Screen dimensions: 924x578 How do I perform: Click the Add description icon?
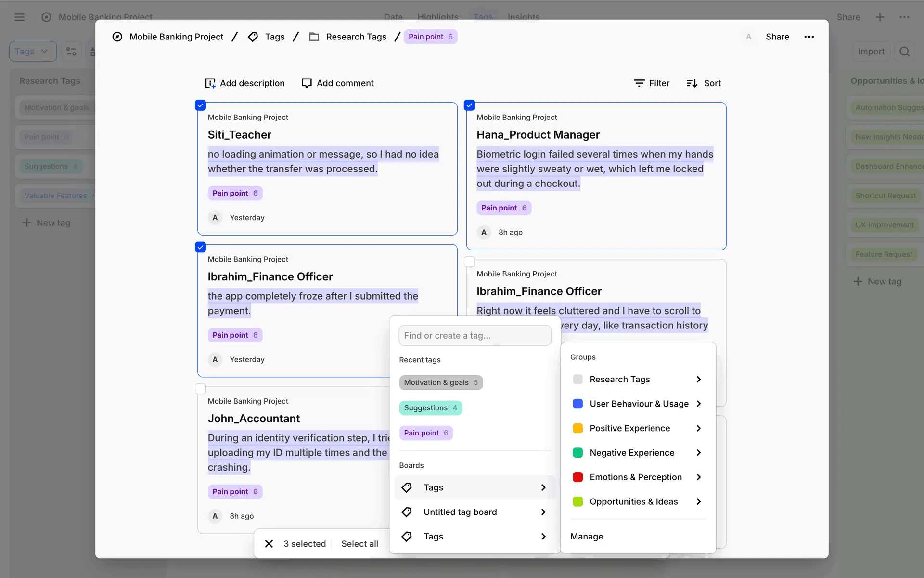tap(210, 83)
